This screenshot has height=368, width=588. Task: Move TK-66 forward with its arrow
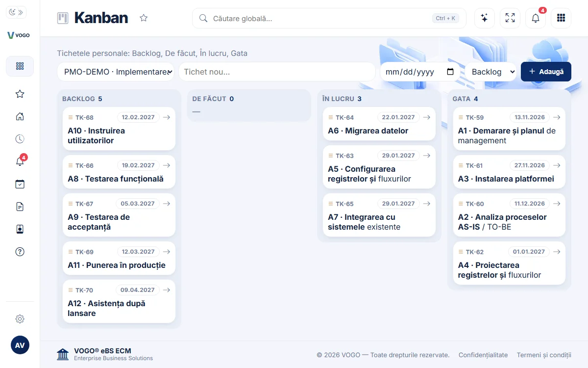click(167, 165)
